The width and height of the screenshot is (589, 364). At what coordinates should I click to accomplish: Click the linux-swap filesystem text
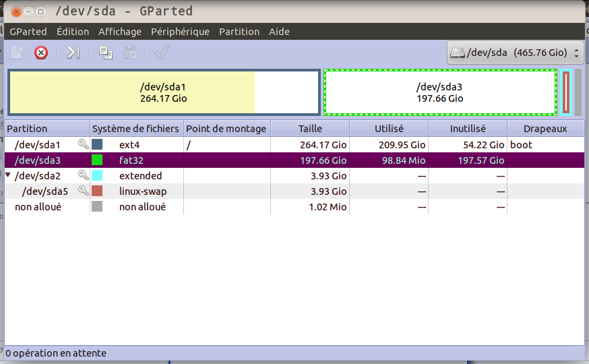143,191
